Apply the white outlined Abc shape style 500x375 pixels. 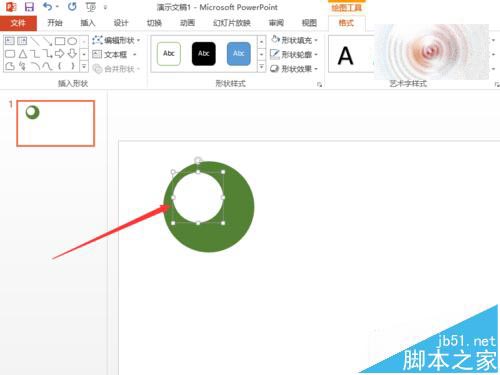click(169, 53)
